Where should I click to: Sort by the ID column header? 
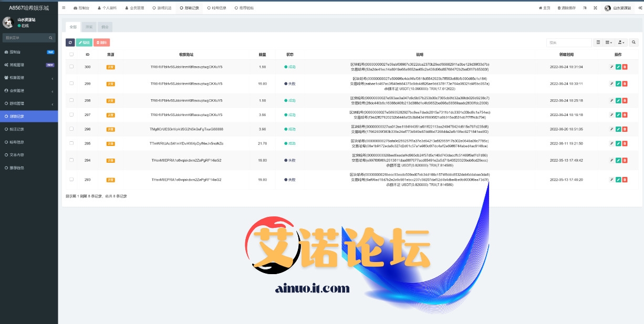coord(87,55)
